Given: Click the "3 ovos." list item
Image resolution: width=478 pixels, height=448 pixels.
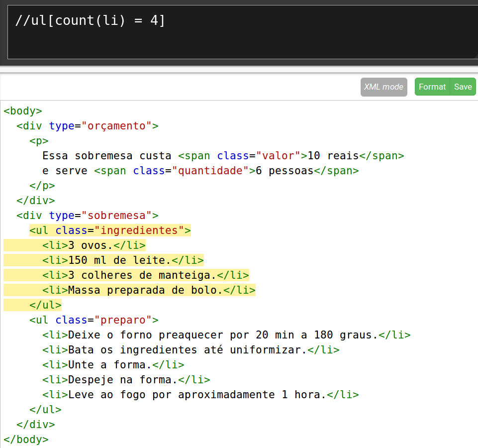Looking at the screenshot, I should point(91,245).
